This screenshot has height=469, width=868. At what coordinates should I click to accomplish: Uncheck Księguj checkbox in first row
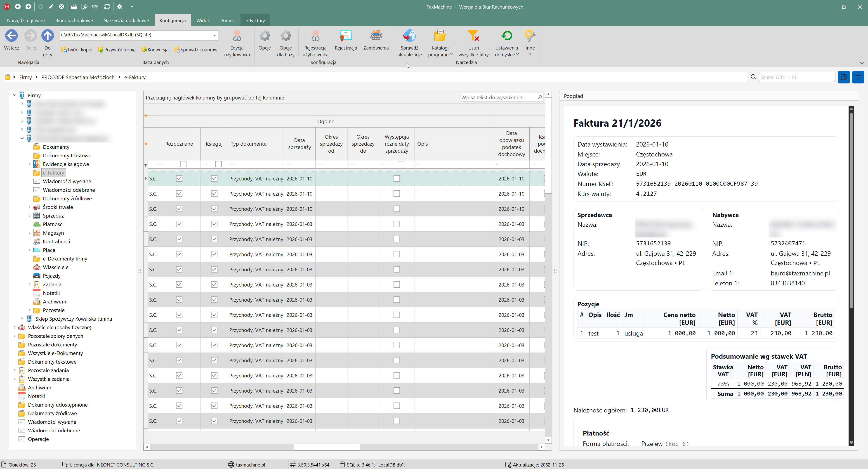pos(214,179)
